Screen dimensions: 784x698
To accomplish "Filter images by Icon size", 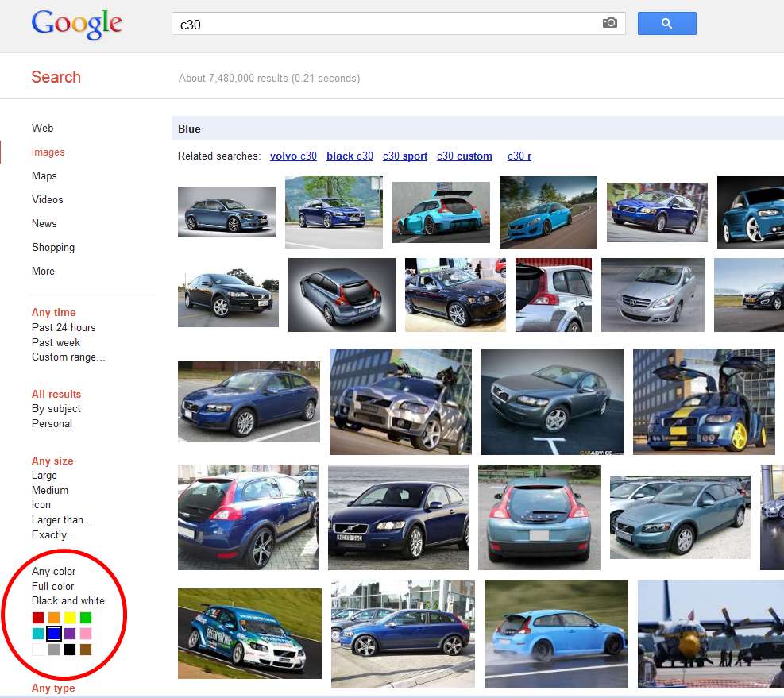I will click(41, 505).
